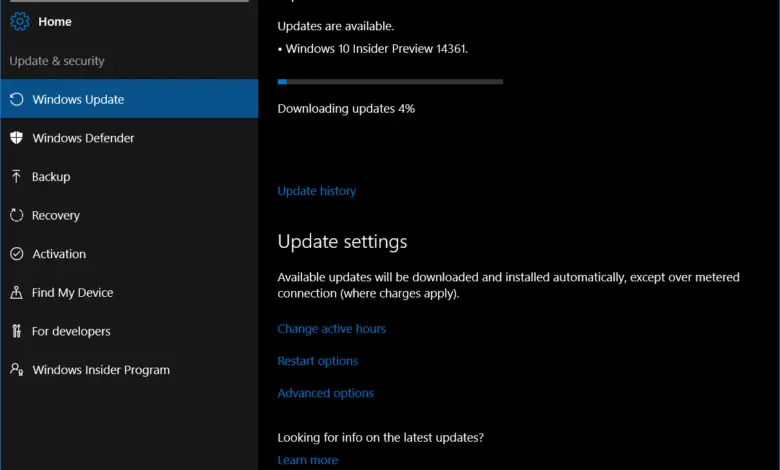
Task: Open Restart options link
Action: (x=317, y=361)
